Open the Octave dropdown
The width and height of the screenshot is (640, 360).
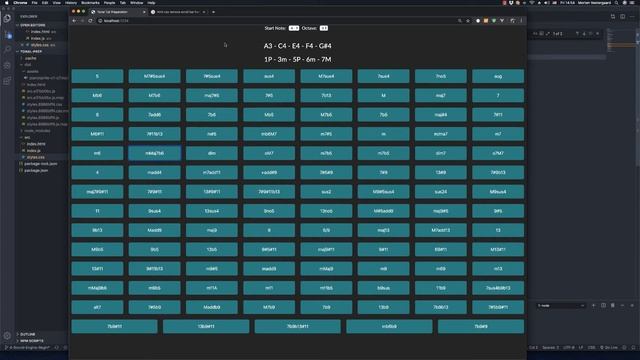pos(324,28)
